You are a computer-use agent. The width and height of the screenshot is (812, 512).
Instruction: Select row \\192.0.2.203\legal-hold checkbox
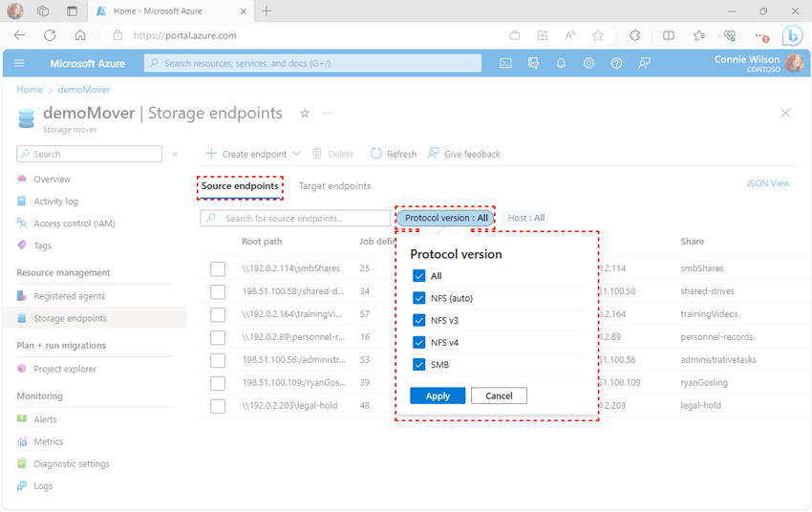coord(218,406)
